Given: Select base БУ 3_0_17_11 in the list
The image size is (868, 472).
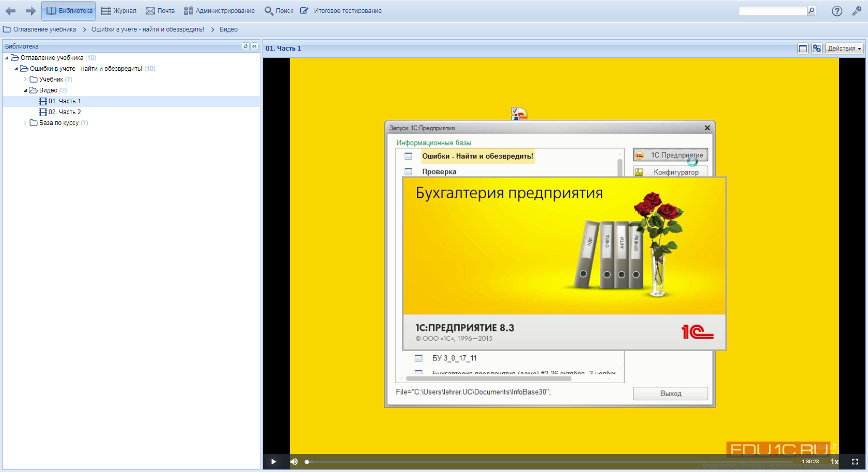Looking at the screenshot, I should [455, 358].
